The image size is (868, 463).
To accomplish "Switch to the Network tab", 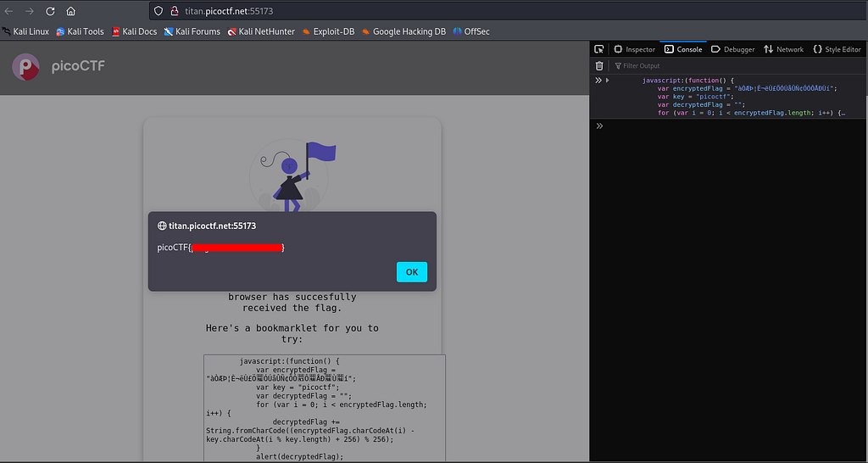I will point(783,49).
